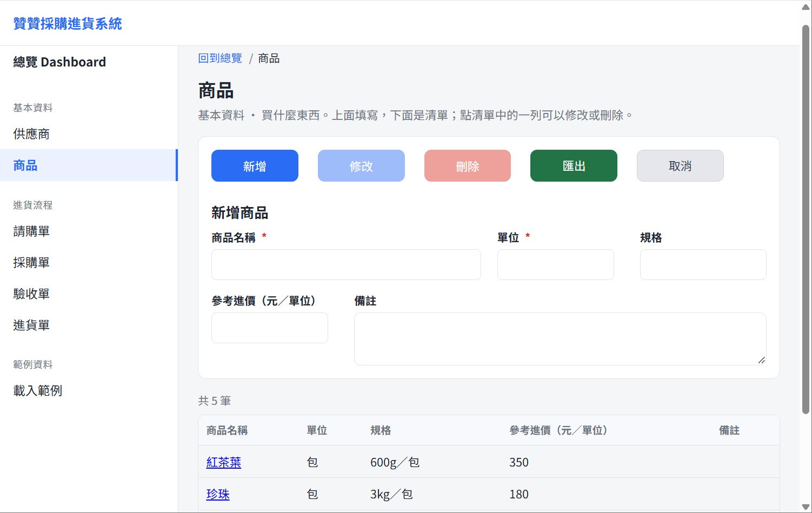Click the scrollbar down arrow
Viewport: 812px width, 513px height.
(806, 507)
